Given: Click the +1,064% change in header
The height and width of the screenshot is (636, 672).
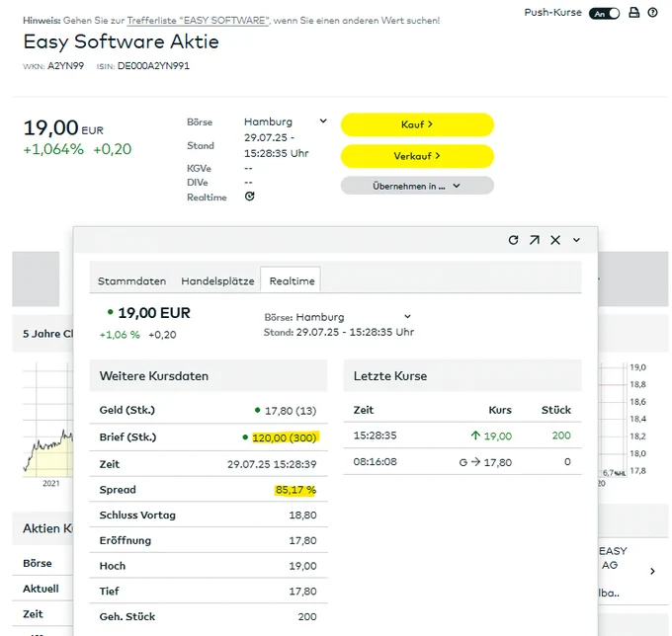Looking at the screenshot, I should tap(53, 149).
